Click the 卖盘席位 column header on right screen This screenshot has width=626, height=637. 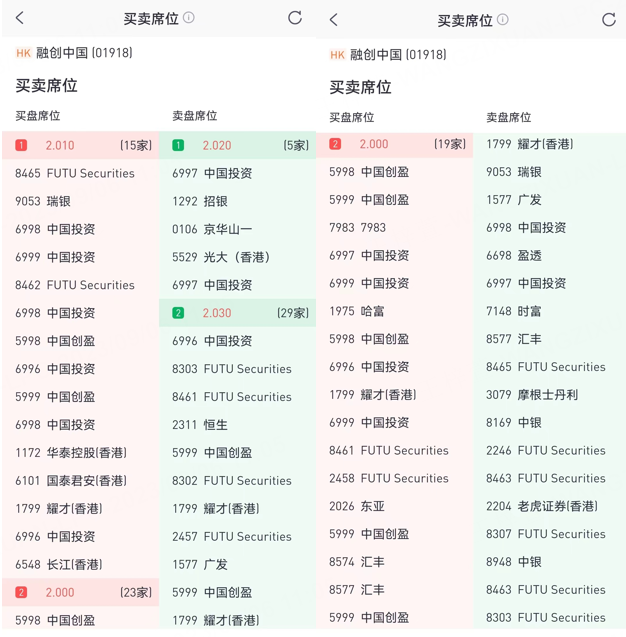click(x=509, y=117)
